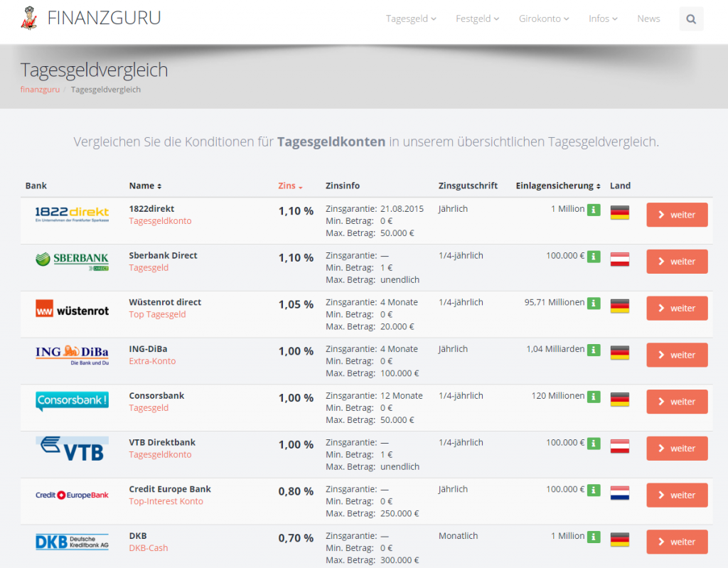Go to the FINANZGURU home title
Screen dimensions: 728x568
point(104,18)
